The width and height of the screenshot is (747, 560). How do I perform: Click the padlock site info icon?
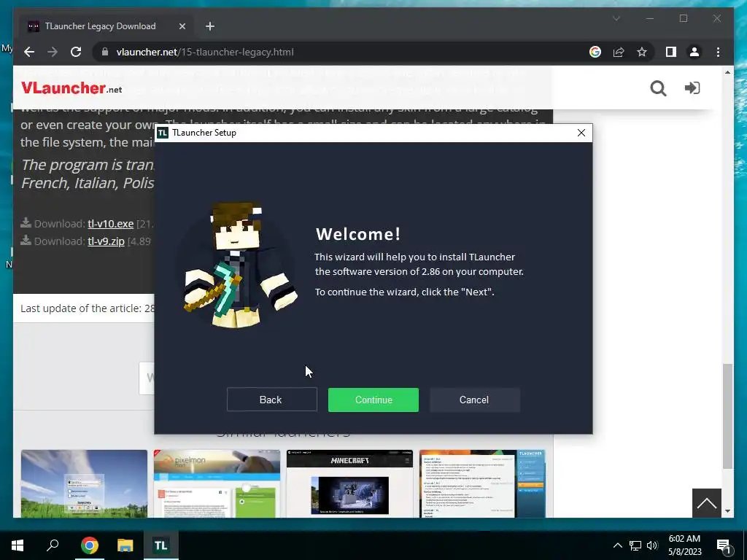click(x=105, y=52)
